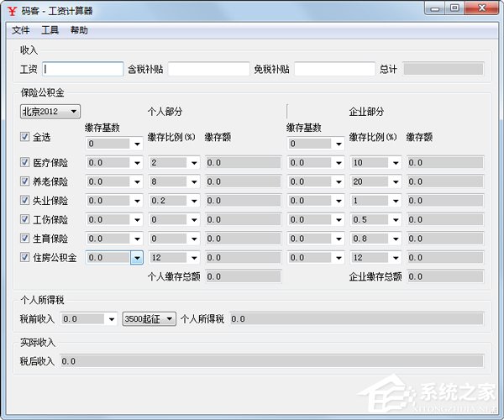Uncheck the 工伤保险 checkbox
This screenshot has height=420, width=504.
click(24, 219)
